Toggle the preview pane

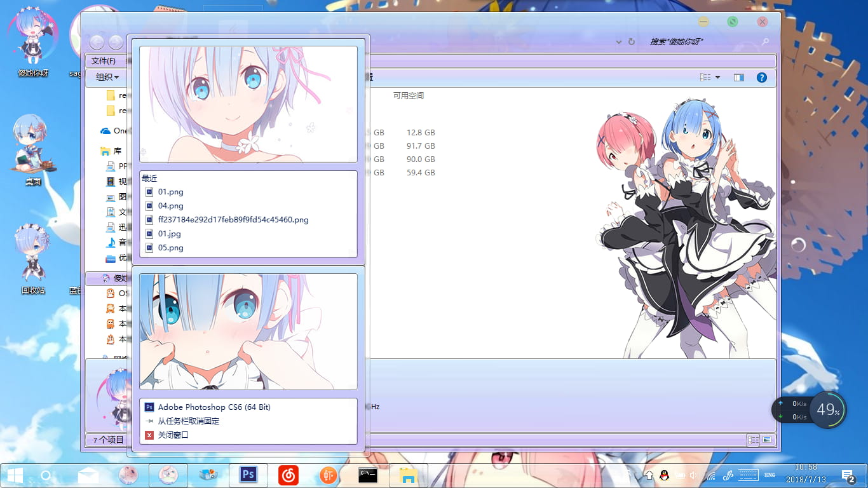pyautogui.click(x=738, y=78)
